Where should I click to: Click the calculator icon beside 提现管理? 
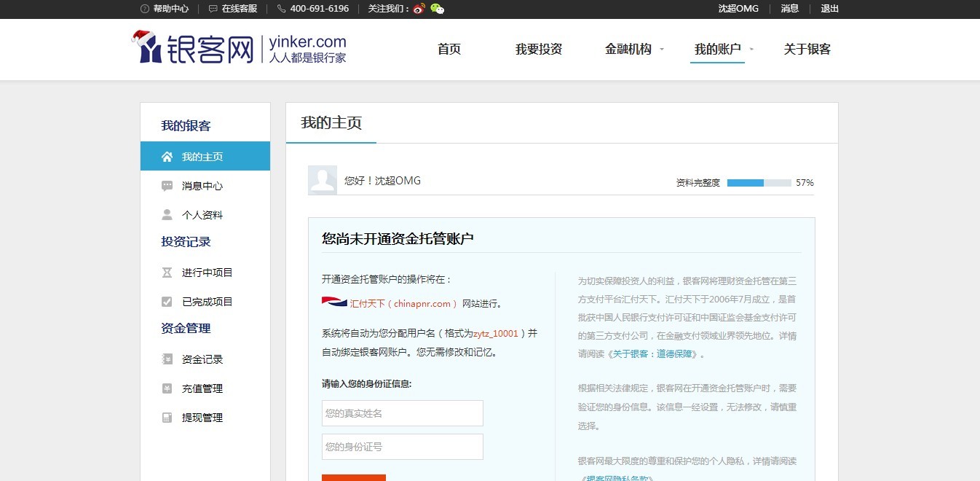click(167, 418)
